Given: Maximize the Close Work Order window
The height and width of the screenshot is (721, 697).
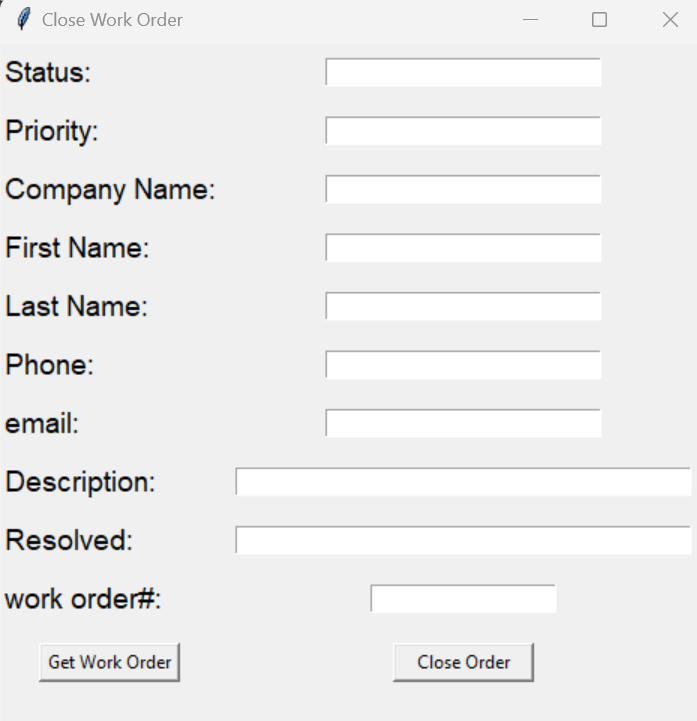Looking at the screenshot, I should [599, 20].
